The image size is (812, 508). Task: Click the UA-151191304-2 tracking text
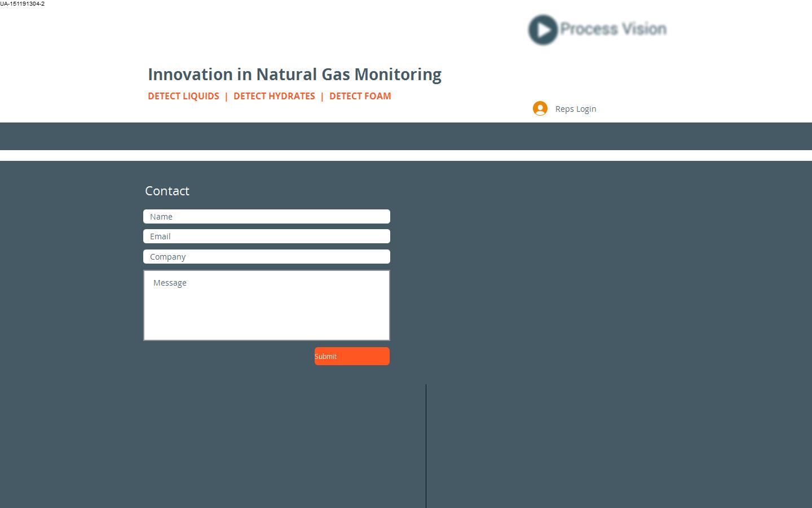(x=23, y=4)
